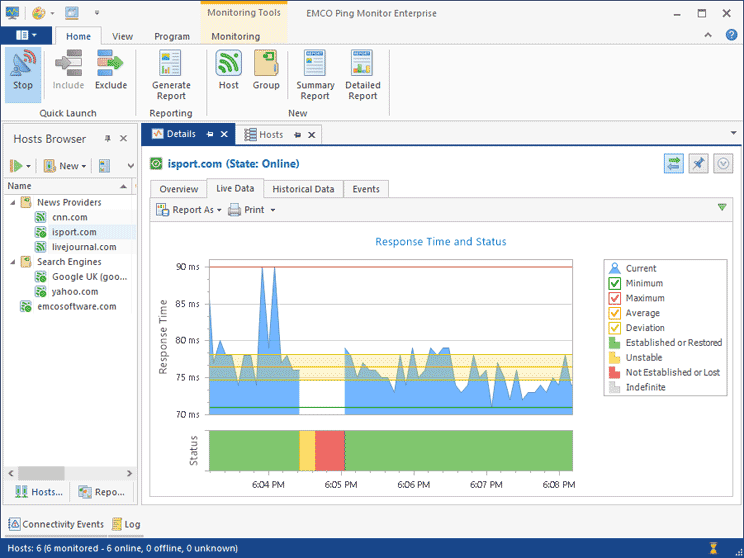
Task: Collapse the News Providers tree group
Action: tap(12, 203)
